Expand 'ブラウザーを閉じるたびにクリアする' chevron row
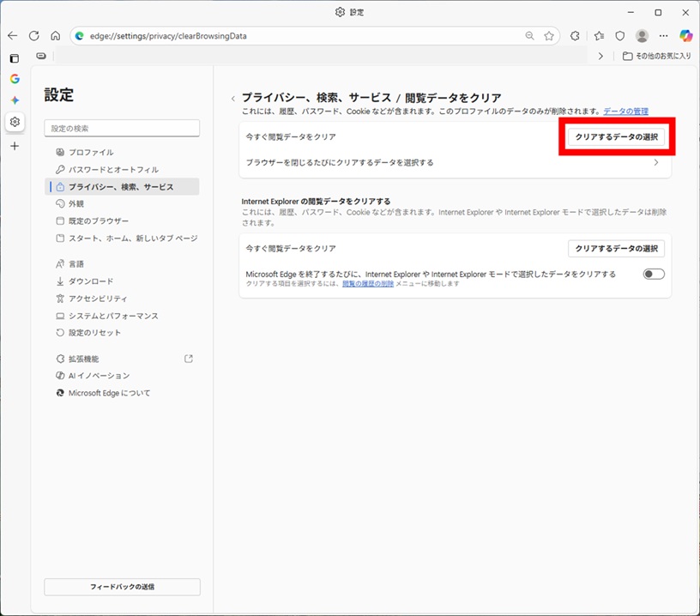 point(656,162)
